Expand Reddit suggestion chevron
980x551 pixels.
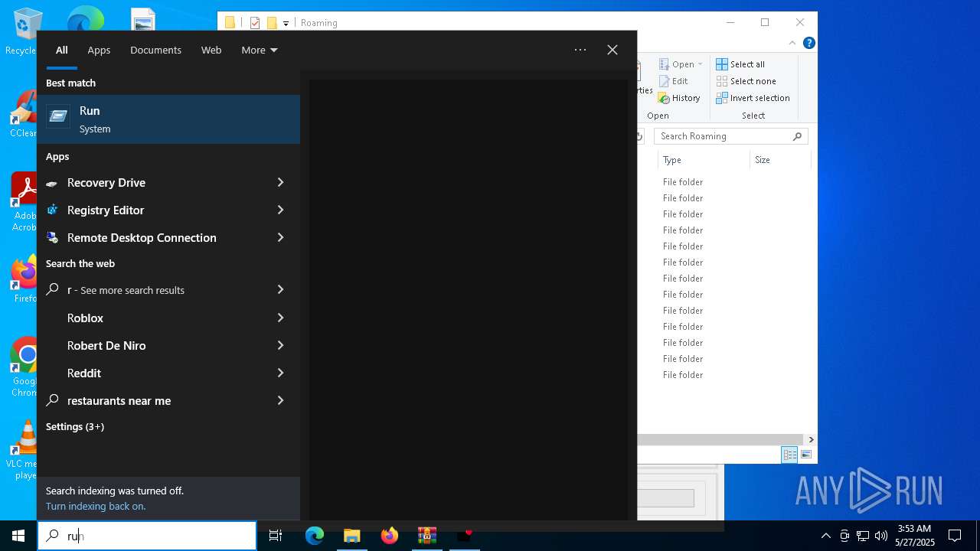(280, 373)
